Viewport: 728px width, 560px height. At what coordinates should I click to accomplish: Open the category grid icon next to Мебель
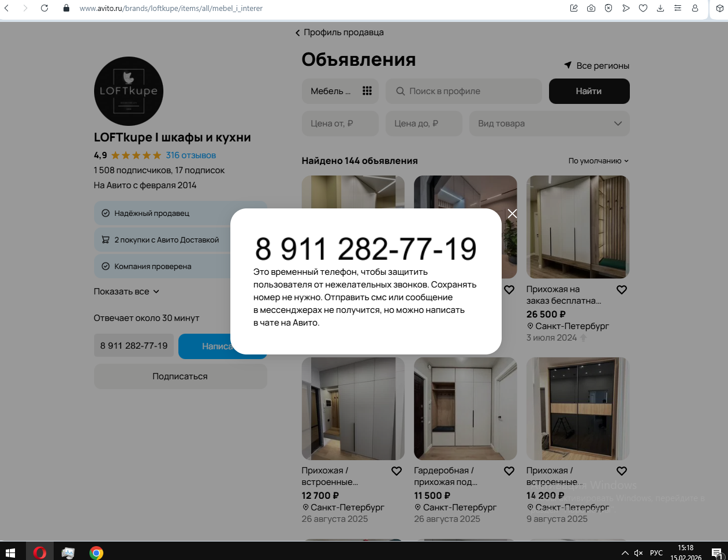coord(367,91)
